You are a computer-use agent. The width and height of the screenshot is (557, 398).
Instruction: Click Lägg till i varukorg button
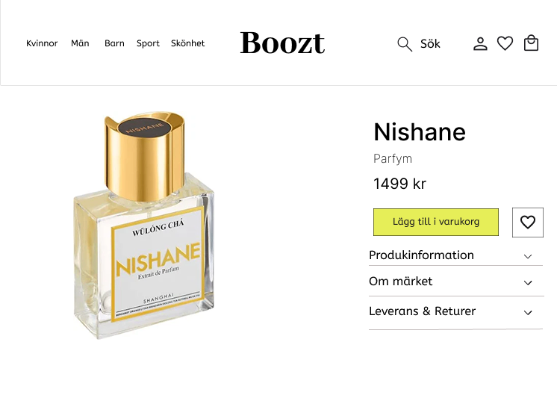click(436, 222)
